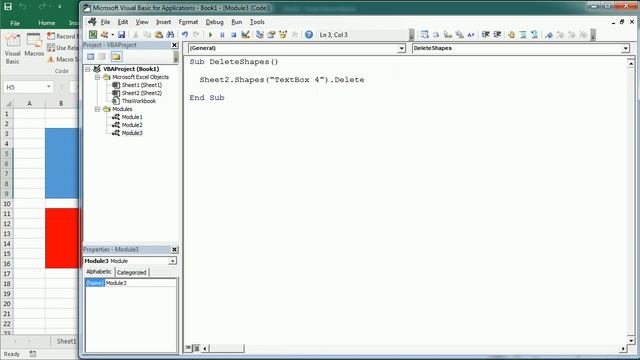Click the Insert UserForm toolbar icon

pyautogui.click(x=104, y=35)
